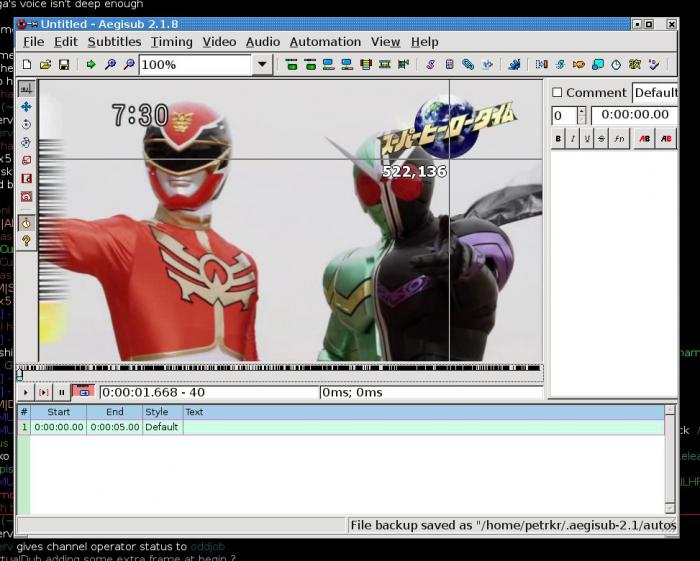Image resolution: width=700 pixels, height=561 pixels.
Task: Click the Underline formatting button
Action: tap(587, 139)
